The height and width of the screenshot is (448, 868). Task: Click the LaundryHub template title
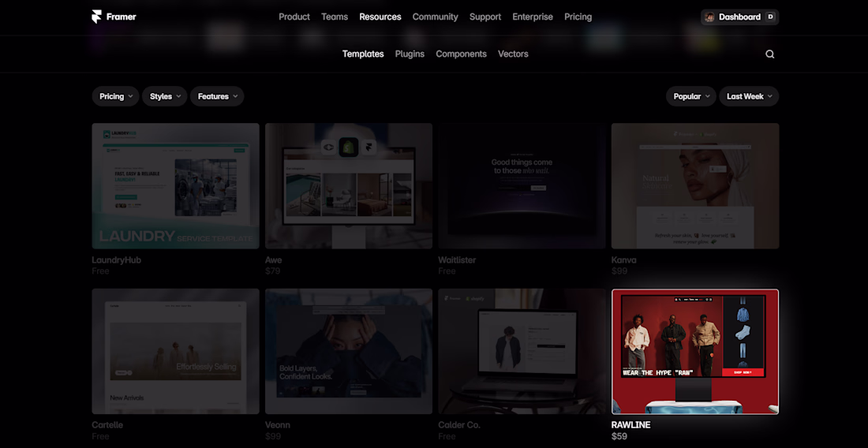coord(116,260)
